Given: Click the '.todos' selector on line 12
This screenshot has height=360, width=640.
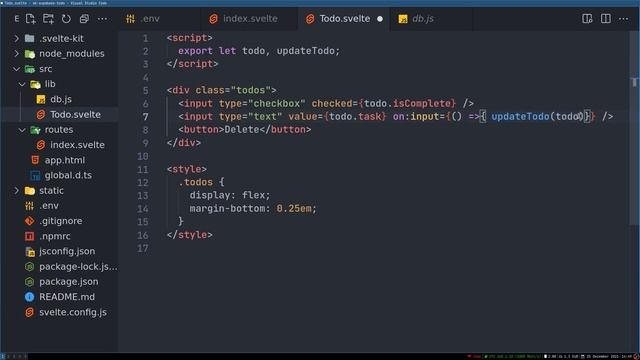Looking at the screenshot, I should [196, 182].
